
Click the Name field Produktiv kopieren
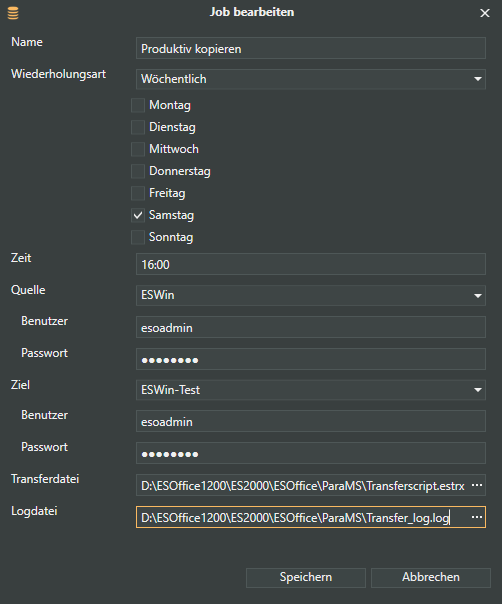click(x=311, y=48)
